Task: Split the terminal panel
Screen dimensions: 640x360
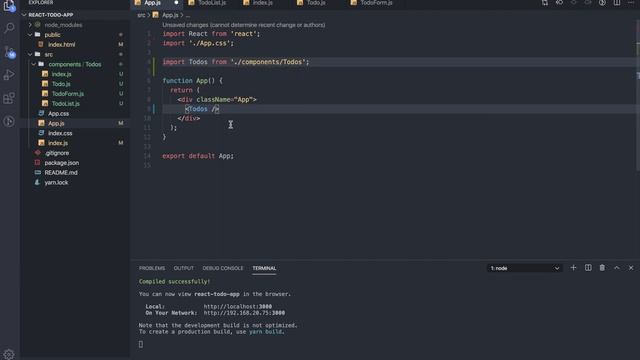Action: pos(588,268)
